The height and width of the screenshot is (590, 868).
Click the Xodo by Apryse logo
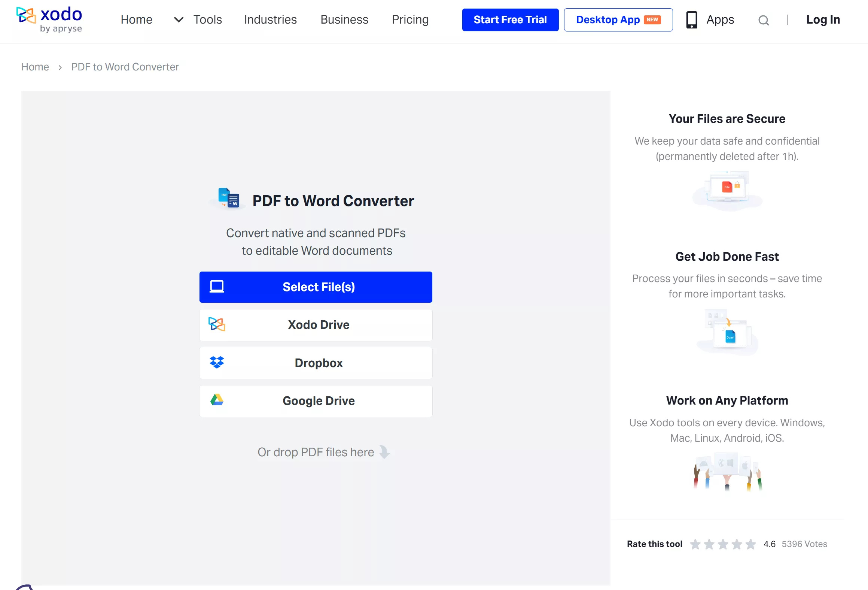coord(49,19)
